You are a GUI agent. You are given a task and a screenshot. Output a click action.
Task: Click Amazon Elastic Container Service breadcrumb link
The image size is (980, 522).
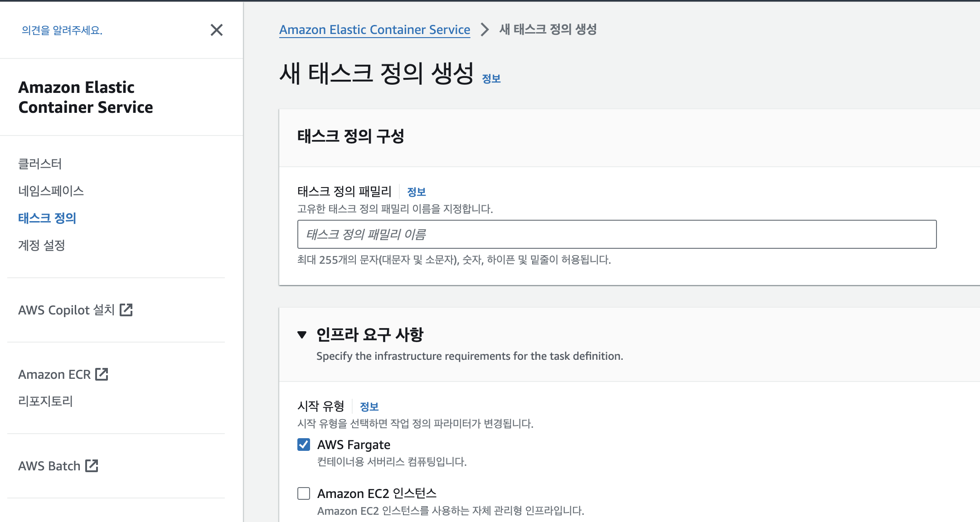tap(374, 29)
